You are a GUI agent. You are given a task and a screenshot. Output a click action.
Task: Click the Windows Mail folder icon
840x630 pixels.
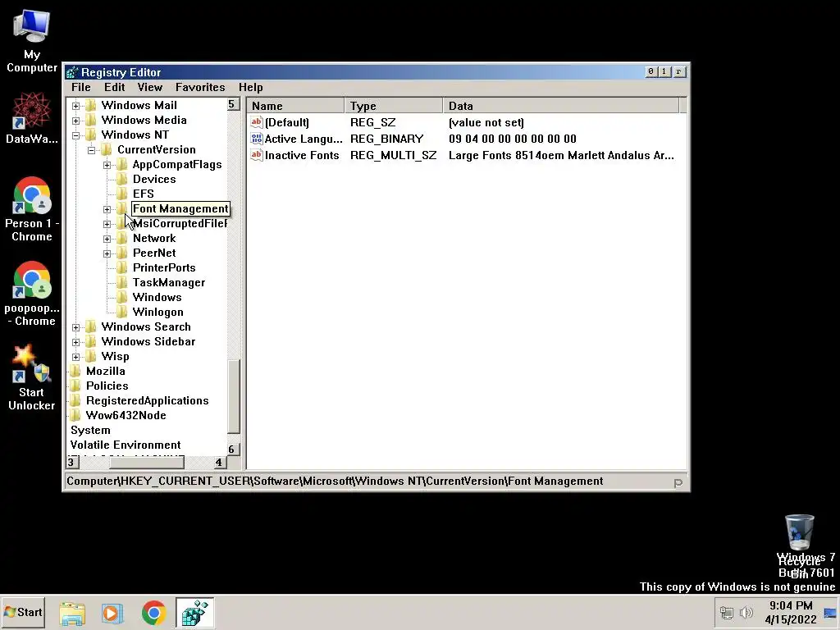(91, 105)
